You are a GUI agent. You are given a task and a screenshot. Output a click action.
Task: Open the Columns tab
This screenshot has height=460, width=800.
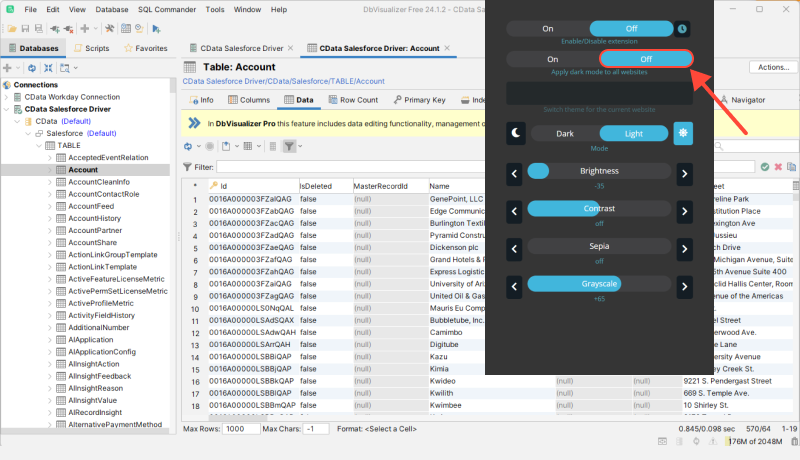[249, 100]
